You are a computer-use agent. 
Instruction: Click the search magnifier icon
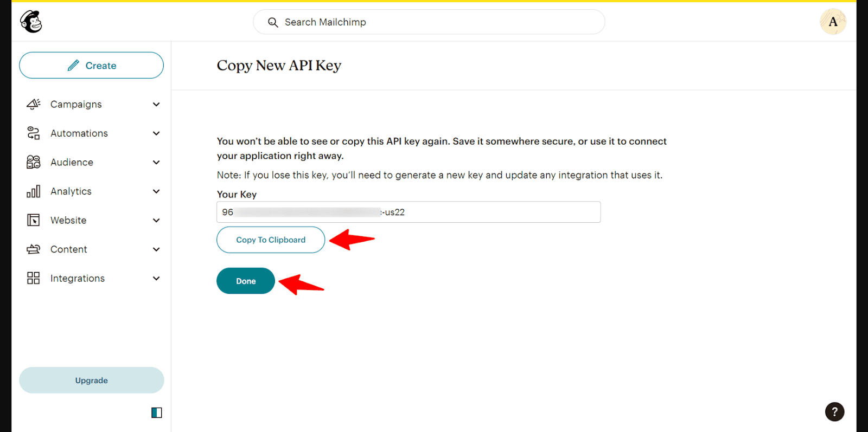[x=273, y=22]
